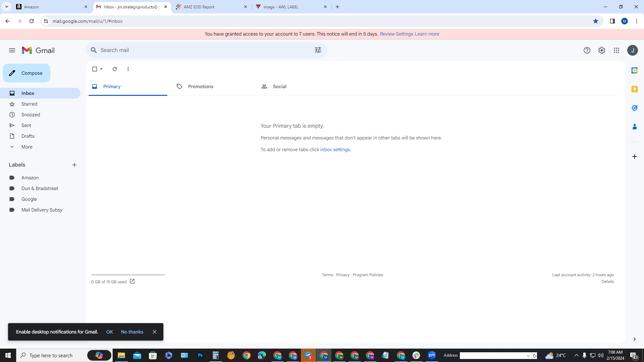This screenshot has width=644, height=362.
Task: Switch to the AMZ EOD Report tab
Action: pos(211,7)
